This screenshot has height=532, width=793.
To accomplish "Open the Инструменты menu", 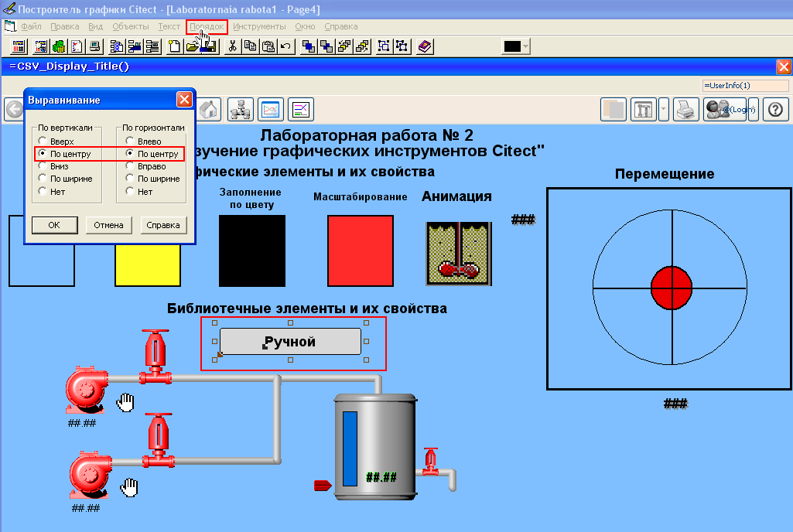I will 259,26.
